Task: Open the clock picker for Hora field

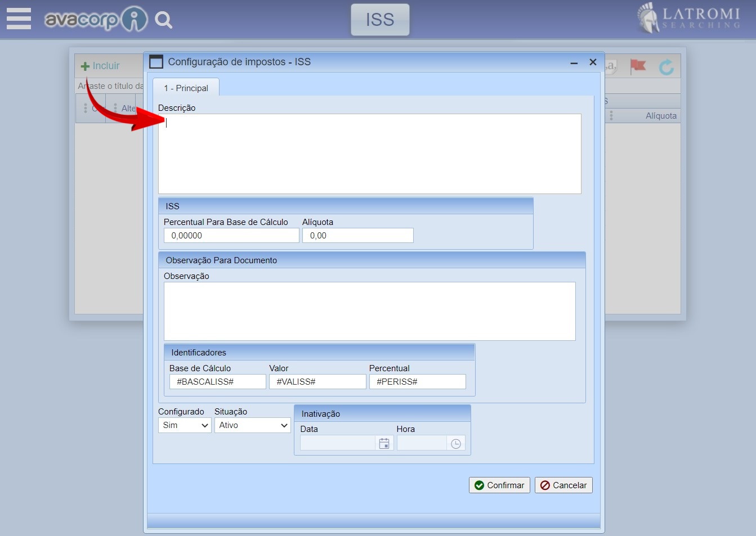Action: (x=456, y=444)
